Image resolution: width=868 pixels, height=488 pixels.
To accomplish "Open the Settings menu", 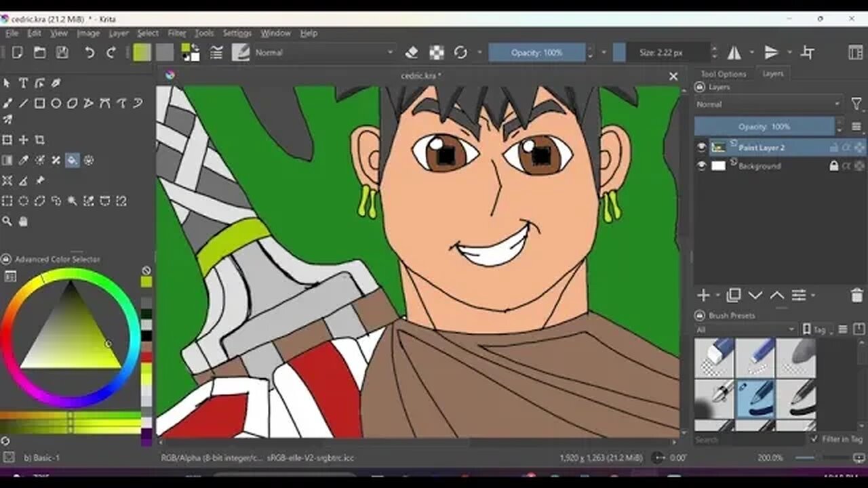I will tap(237, 33).
